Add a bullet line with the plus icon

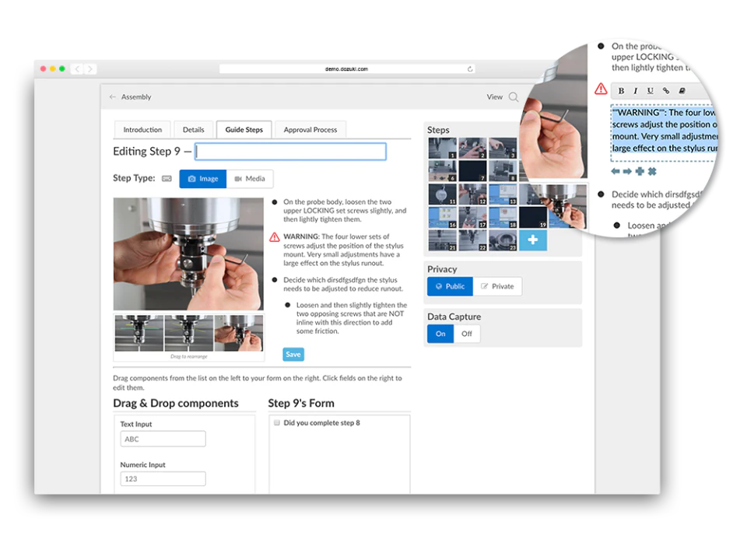639,171
